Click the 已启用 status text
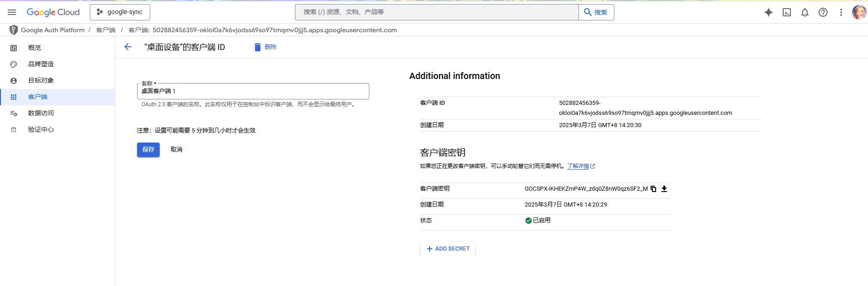 pos(542,220)
